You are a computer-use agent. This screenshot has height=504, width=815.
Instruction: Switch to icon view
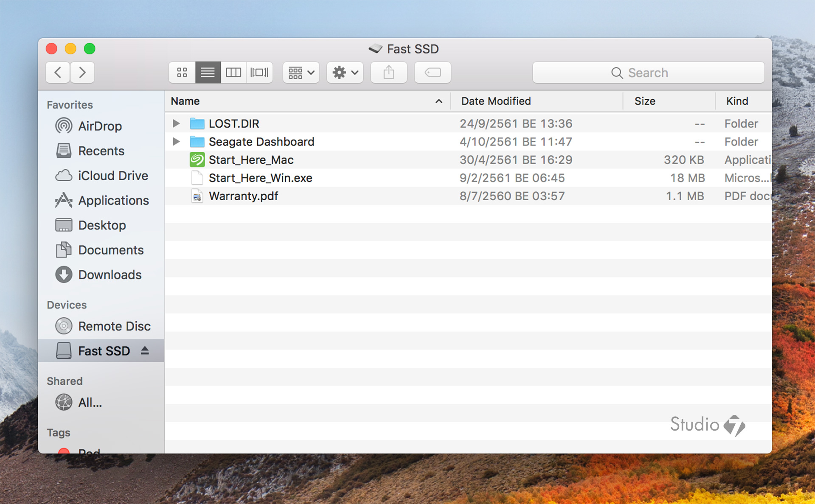point(182,73)
